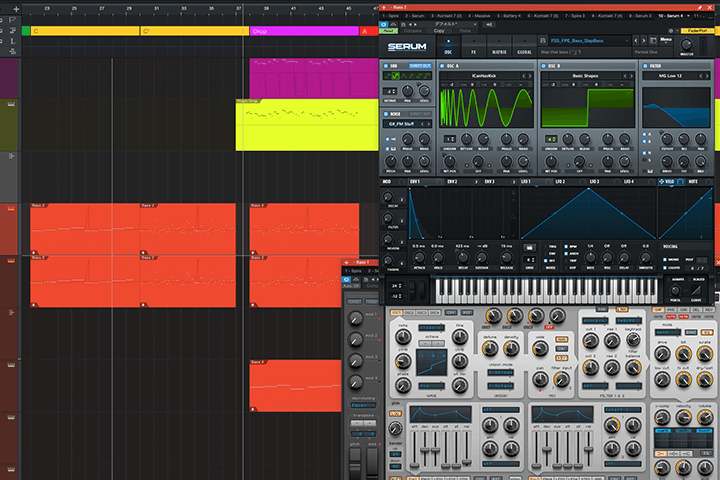The image size is (720, 480).
Task: Select previous OSC A wavetable arrow
Action: pos(523,76)
